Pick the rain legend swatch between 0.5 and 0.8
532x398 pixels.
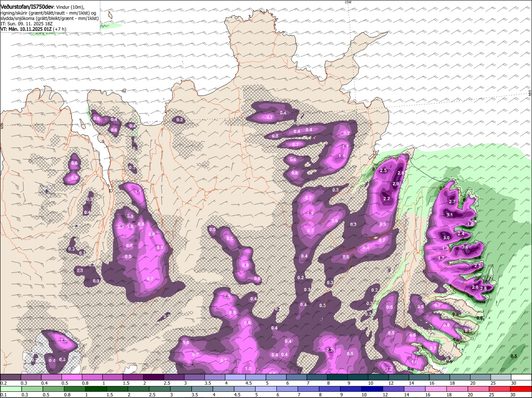pyautogui.click(x=54, y=388)
